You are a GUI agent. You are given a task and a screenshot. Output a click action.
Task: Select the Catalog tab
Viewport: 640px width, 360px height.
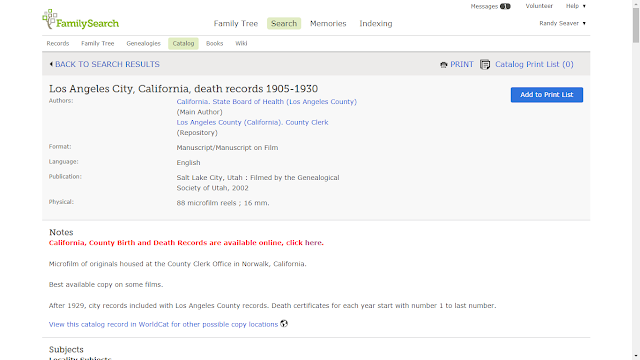[183, 43]
